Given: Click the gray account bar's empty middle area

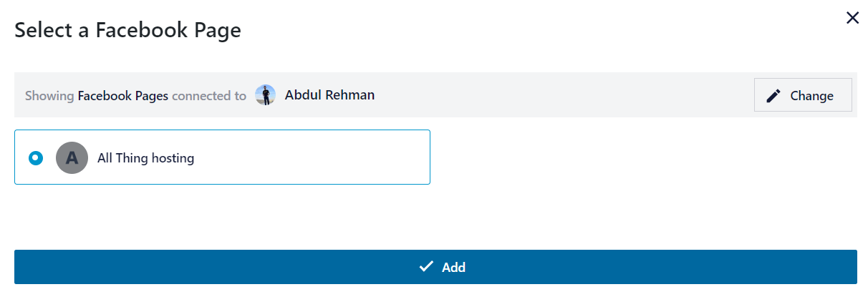Looking at the screenshot, I should coord(559,95).
